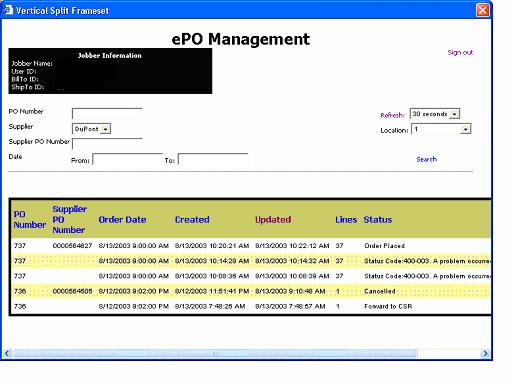
Task: Sort by the Order Date column header
Action: [122, 220]
